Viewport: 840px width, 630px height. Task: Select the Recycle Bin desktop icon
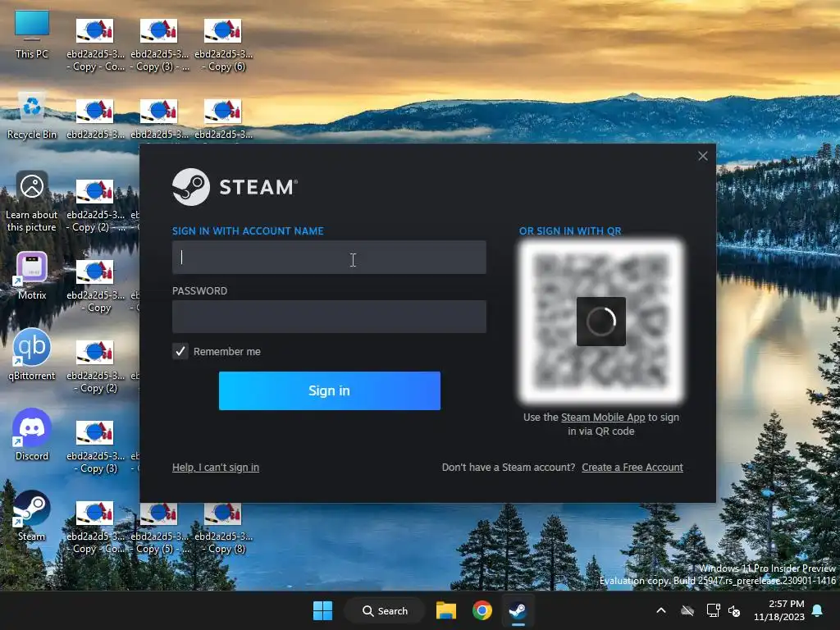click(32, 116)
